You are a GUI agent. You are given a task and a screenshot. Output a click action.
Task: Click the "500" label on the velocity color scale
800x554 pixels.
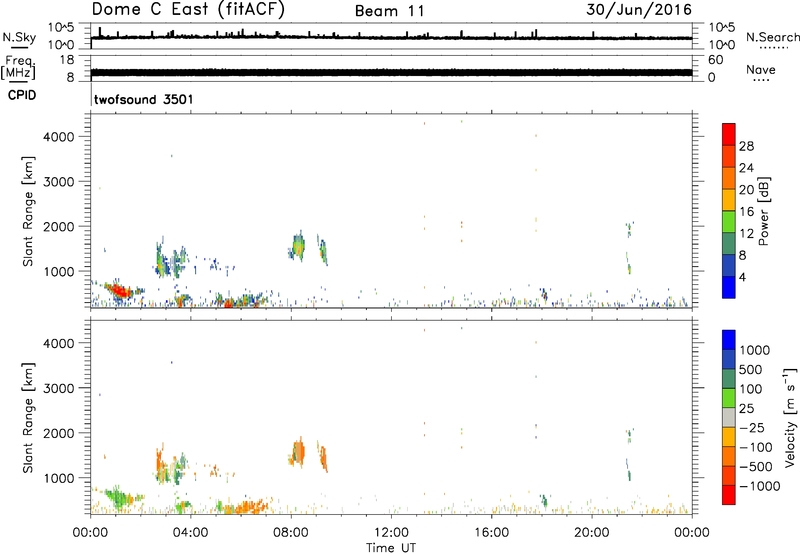753,370
